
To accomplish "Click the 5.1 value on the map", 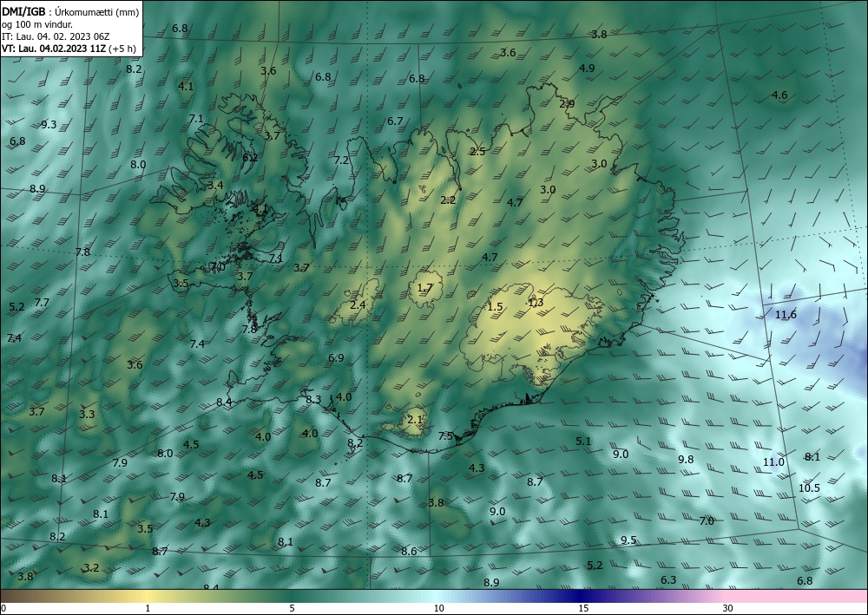I will pos(583,442).
